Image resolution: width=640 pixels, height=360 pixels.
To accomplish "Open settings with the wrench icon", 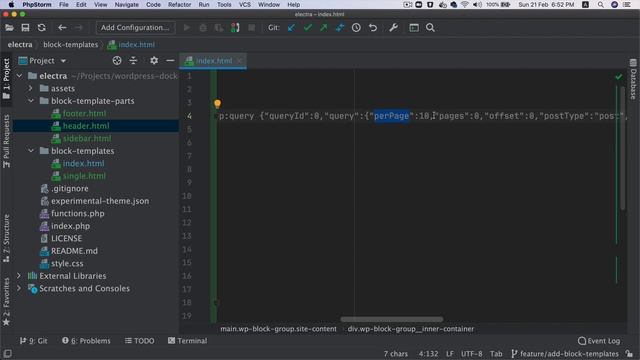I will (x=393, y=28).
